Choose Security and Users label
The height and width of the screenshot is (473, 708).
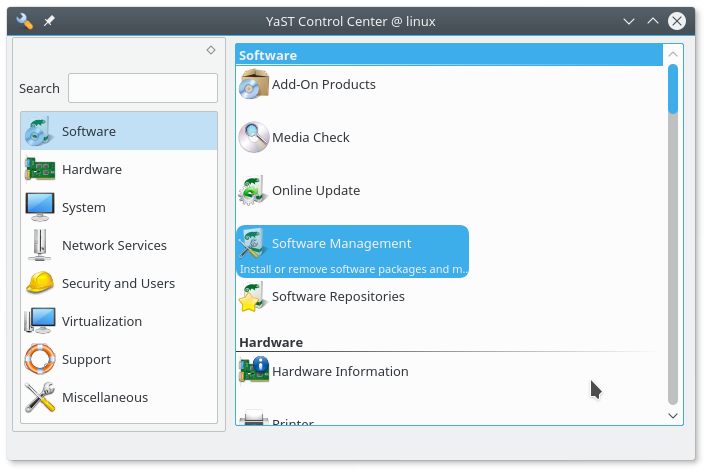(118, 283)
